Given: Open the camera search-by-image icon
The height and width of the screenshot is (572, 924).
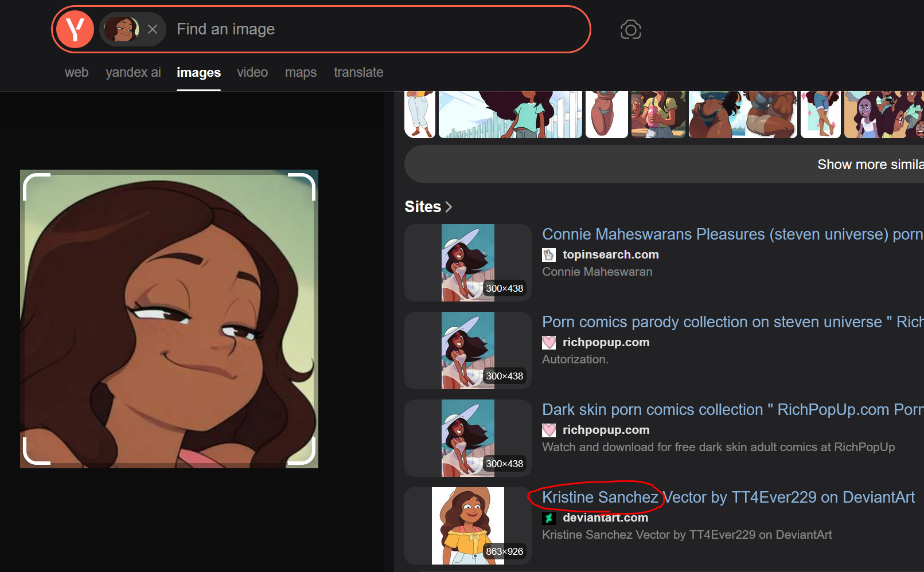Looking at the screenshot, I should [631, 29].
